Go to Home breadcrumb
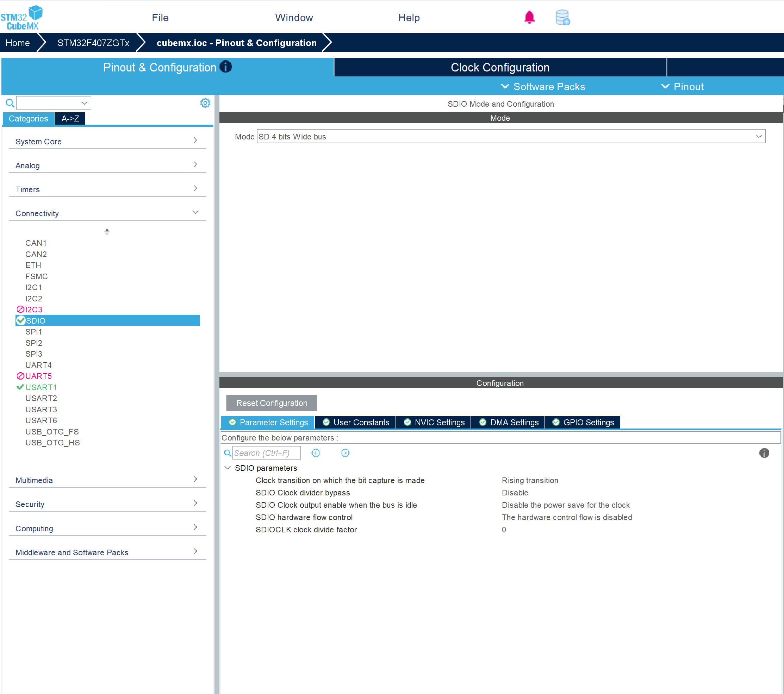The image size is (784, 694). pos(18,43)
